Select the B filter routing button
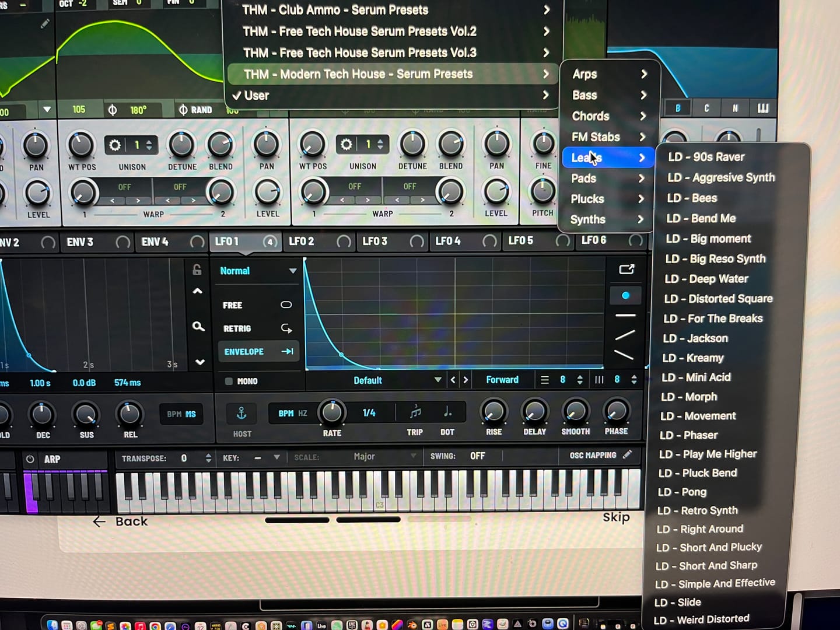The width and height of the screenshot is (840, 630). click(x=678, y=108)
